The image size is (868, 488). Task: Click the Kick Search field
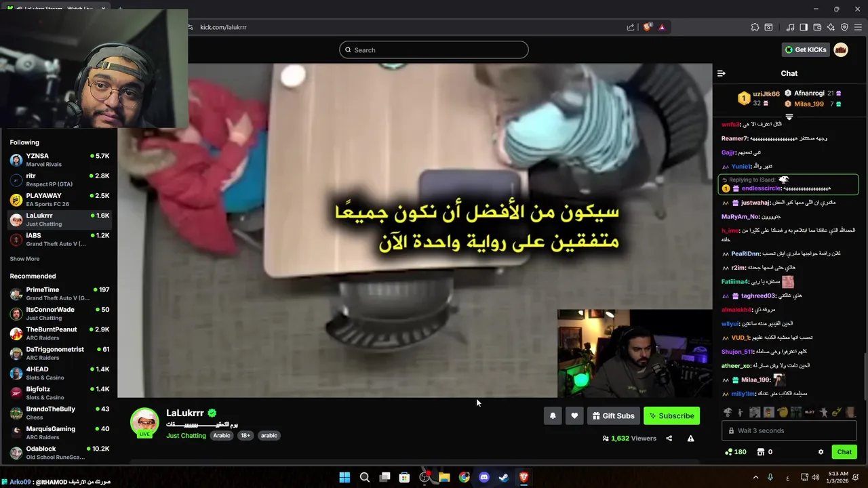coord(434,49)
